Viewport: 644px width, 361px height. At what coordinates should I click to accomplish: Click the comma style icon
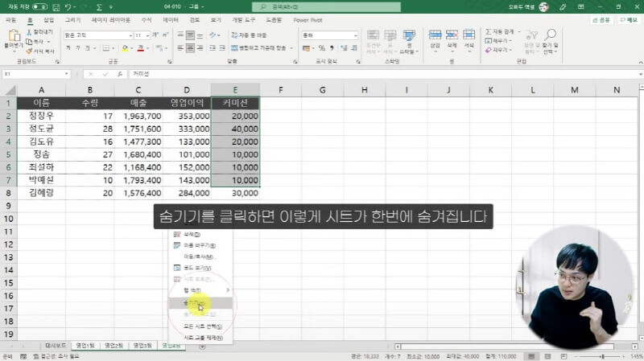click(x=332, y=48)
